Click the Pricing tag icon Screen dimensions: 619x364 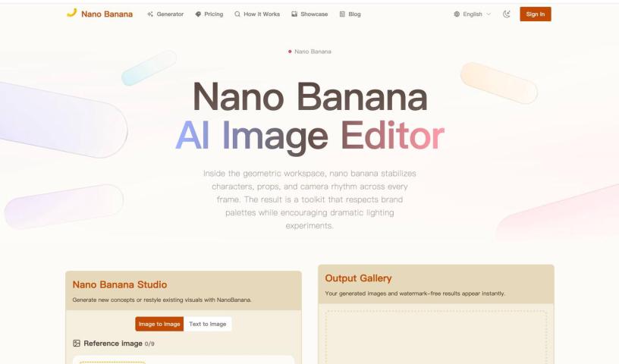(198, 14)
